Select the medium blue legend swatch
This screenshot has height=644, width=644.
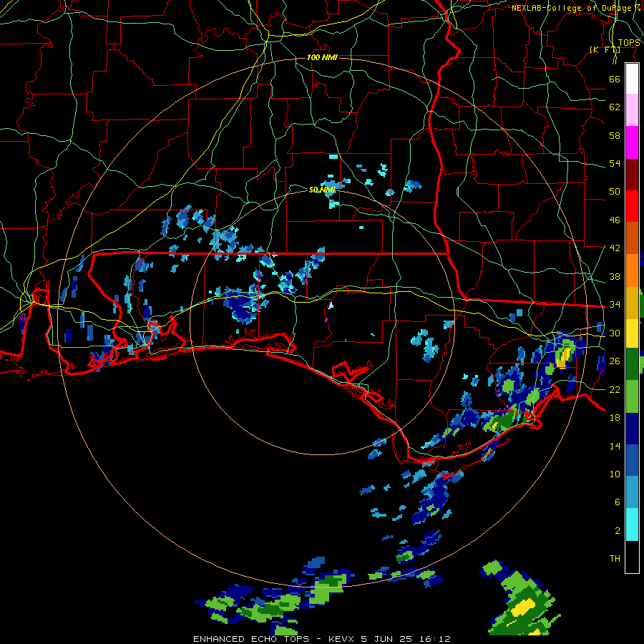(x=632, y=461)
